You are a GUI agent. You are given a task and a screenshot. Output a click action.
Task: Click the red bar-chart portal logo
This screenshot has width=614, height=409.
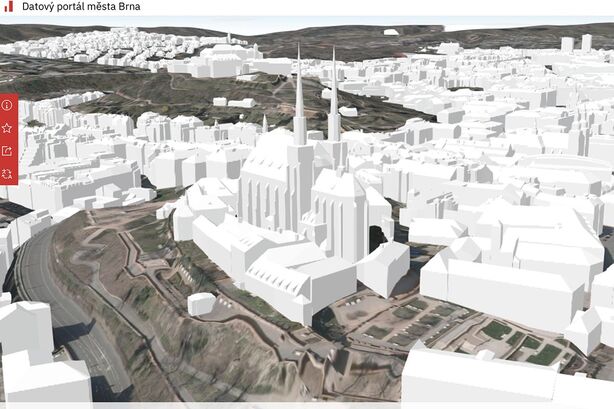pos(8,6)
